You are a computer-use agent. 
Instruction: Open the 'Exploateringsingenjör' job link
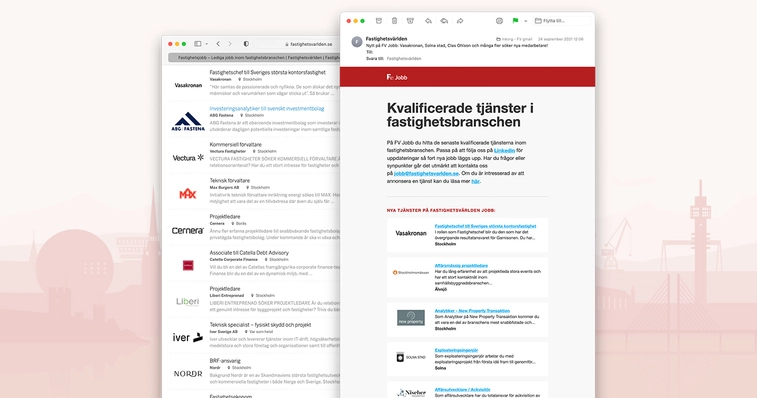[456, 350]
